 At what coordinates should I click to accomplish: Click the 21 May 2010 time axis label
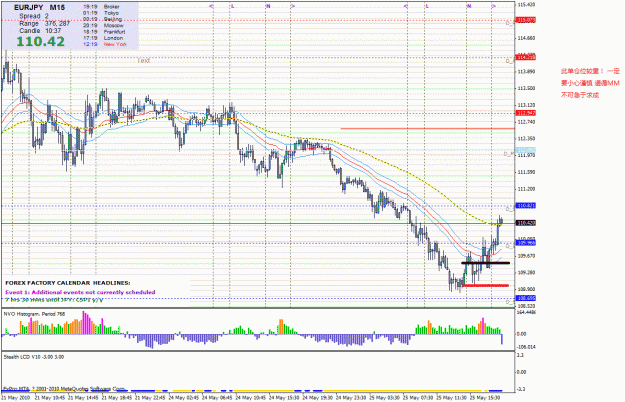(x=15, y=398)
